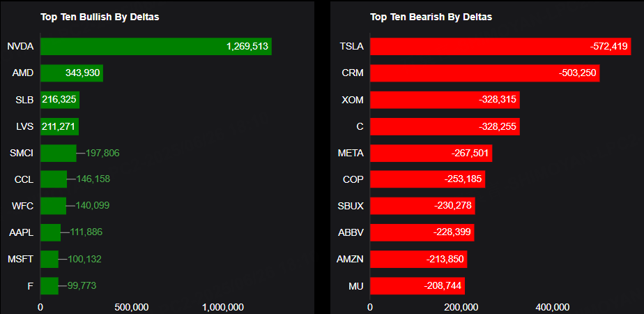The height and width of the screenshot is (314, 644).
Task: Click the CCL ticker label
Action: 24,179
